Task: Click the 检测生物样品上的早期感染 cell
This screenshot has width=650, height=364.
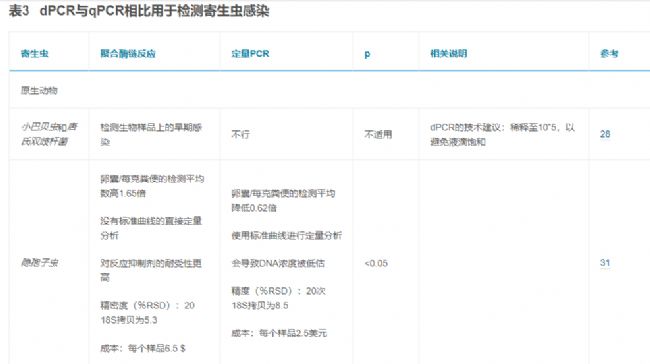Action: coord(151,134)
